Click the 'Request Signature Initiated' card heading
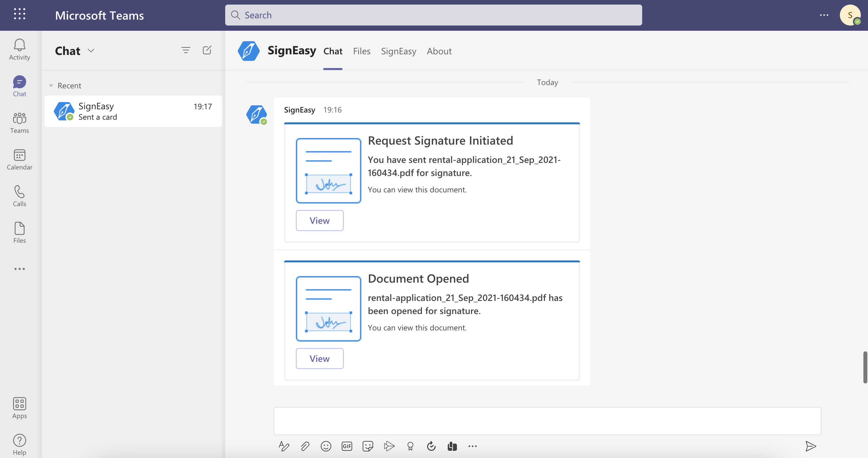Viewport: 868px width, 458px height. (441, 140)
